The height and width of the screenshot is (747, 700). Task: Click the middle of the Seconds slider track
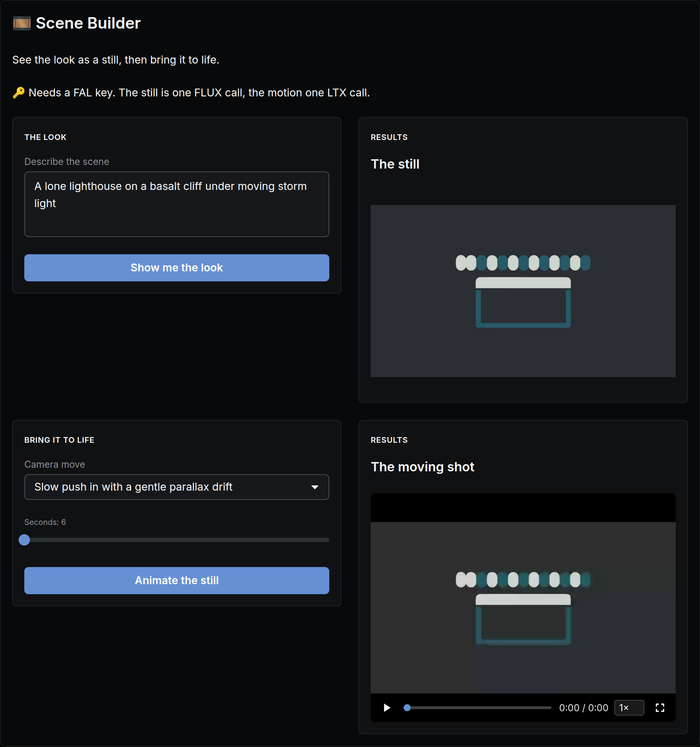click(176, 540)
